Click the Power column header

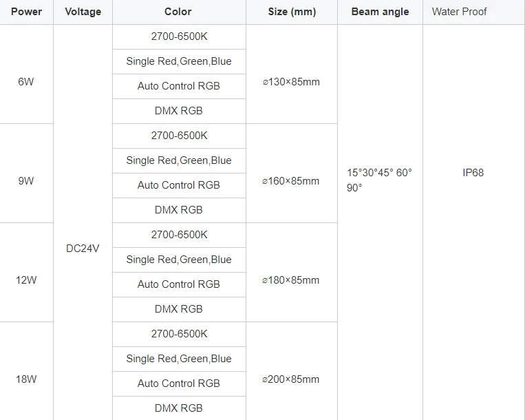26,12
